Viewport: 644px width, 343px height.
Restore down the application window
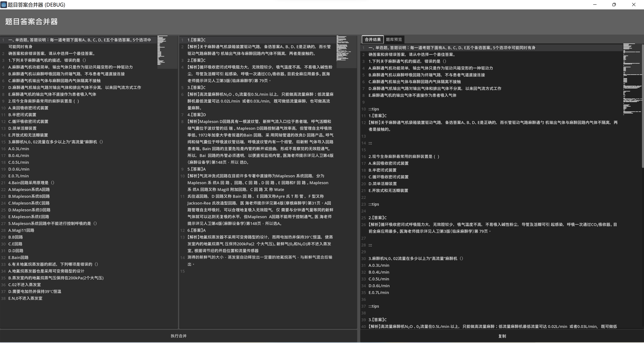614,5
